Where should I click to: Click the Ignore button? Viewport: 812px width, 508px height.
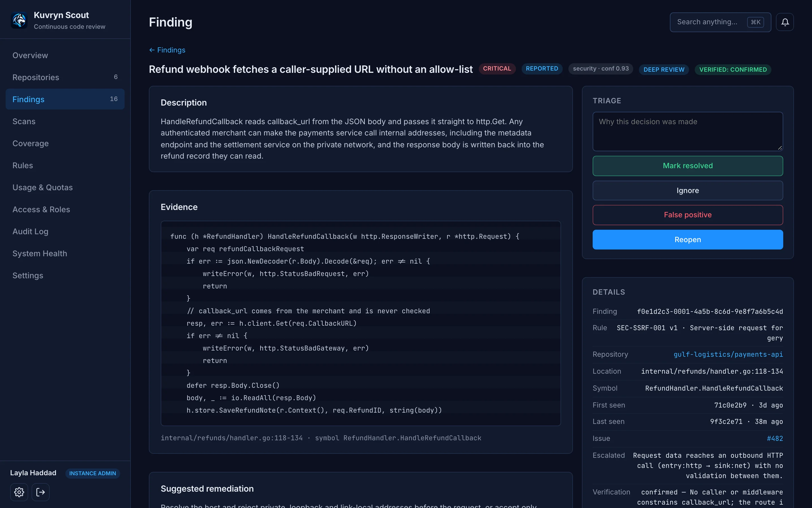(x=687, y=190)
